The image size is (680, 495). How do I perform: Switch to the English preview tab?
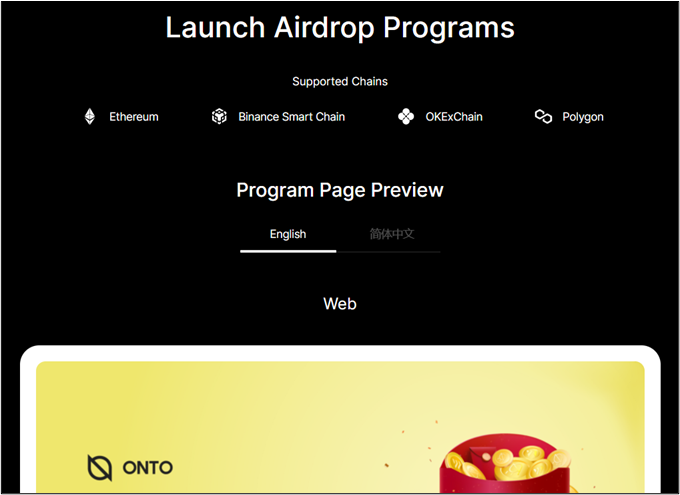click(288, 234)
